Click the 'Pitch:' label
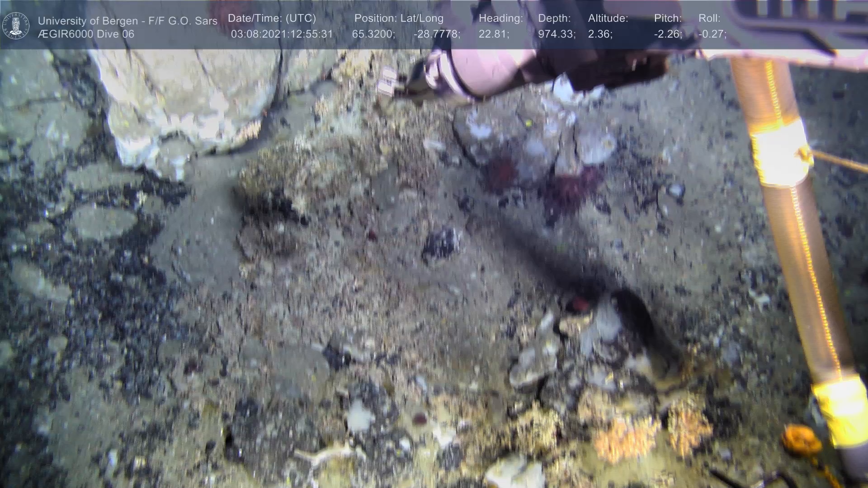 click(668, 19)
